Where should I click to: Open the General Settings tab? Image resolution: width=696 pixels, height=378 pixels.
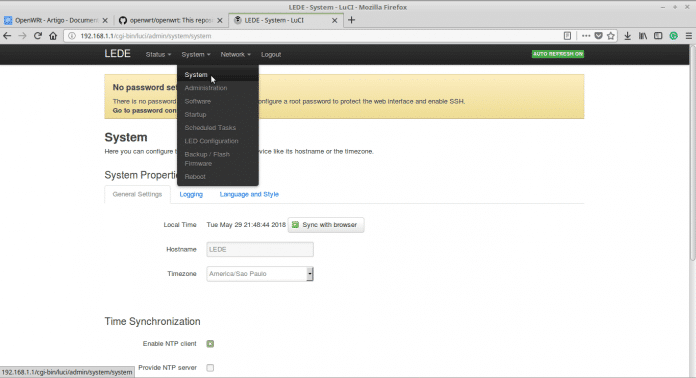coord(137,194)
